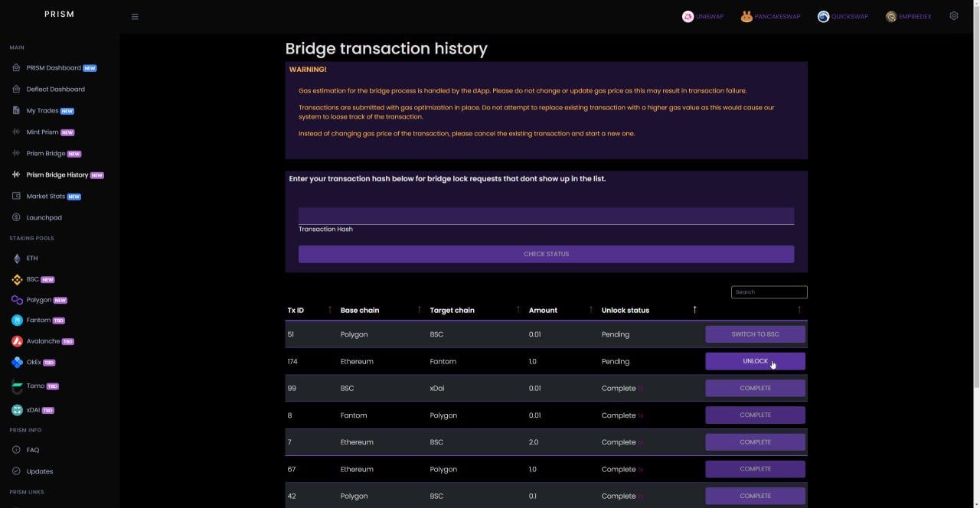This screenshot has width=980, height=508.
Task: Click the Launchpad dollar icon
Action: 17,217
